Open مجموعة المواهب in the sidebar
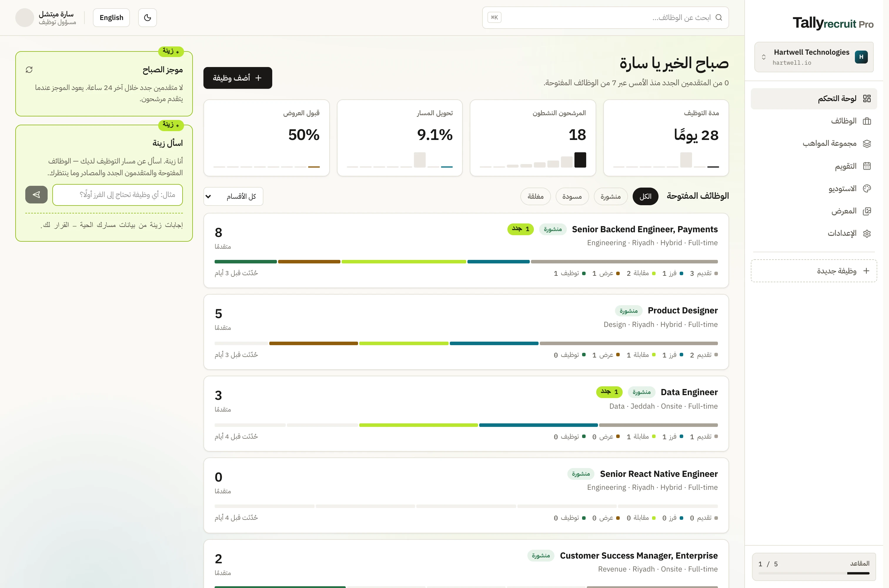 (814, 144)
